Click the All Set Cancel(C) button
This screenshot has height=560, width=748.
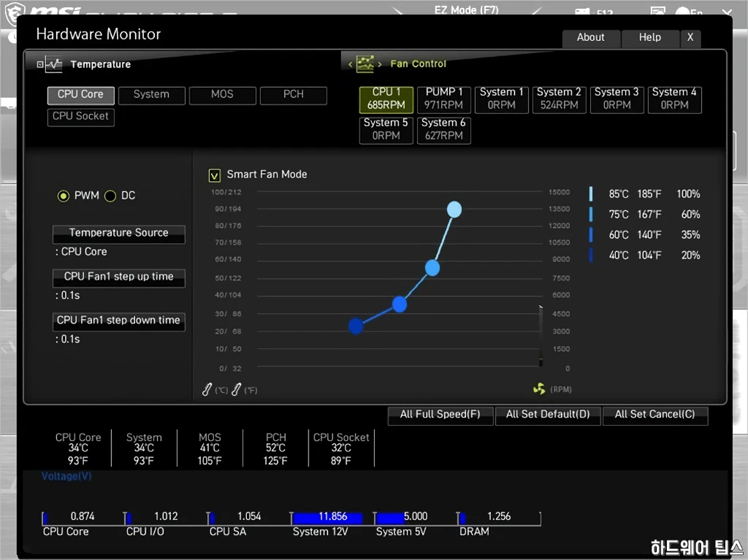click(x=655, y=415)
